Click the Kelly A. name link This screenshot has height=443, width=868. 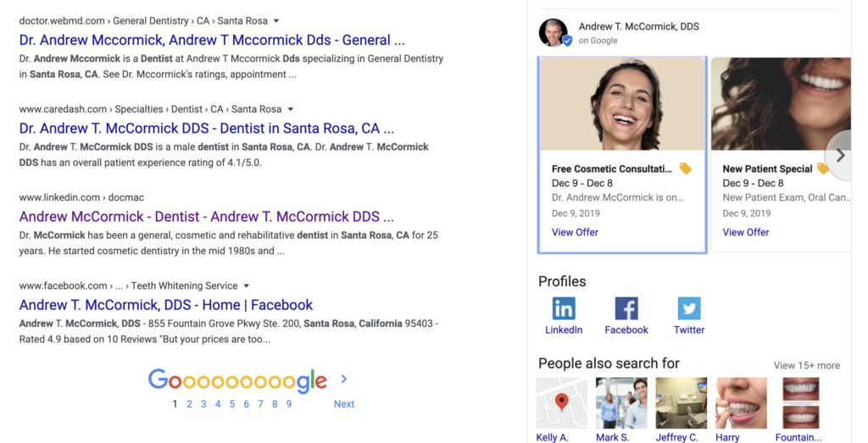[553, 437]
